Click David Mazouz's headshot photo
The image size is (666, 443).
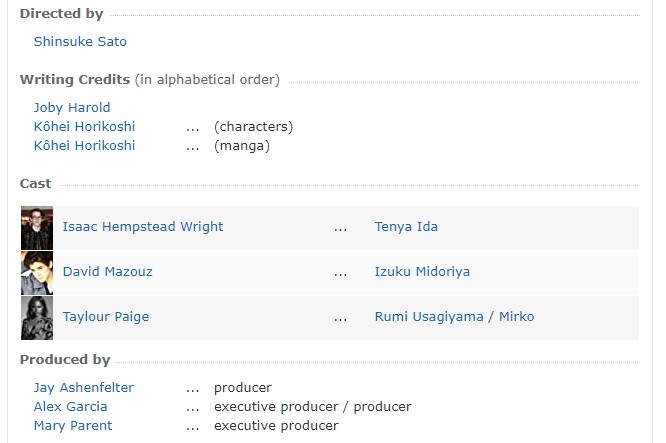coord(37,273)
